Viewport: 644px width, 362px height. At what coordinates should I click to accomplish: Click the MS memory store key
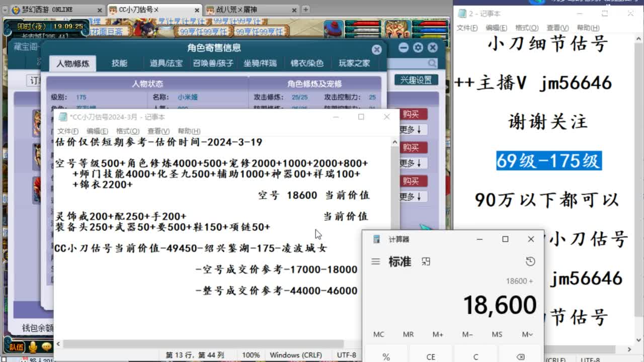tap(497, 334)
